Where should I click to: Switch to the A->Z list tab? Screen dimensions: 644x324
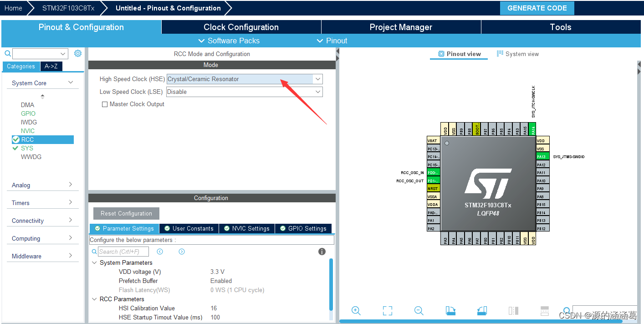51,67
